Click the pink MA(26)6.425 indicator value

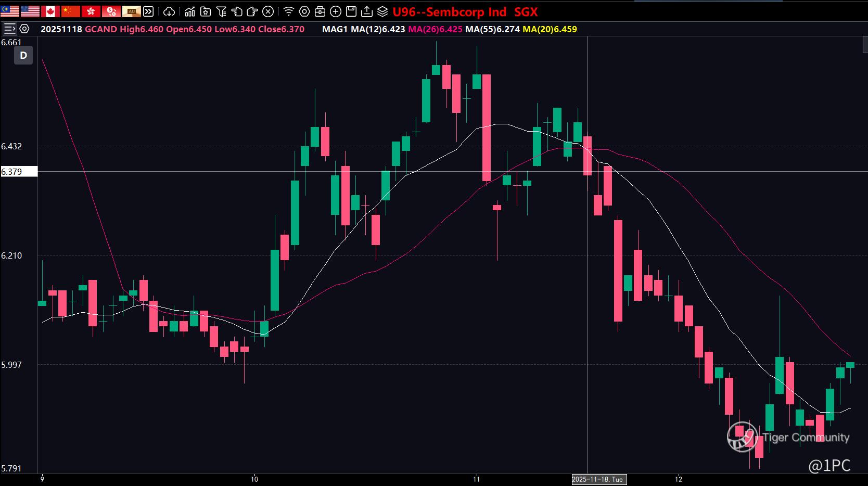(436, 29)
